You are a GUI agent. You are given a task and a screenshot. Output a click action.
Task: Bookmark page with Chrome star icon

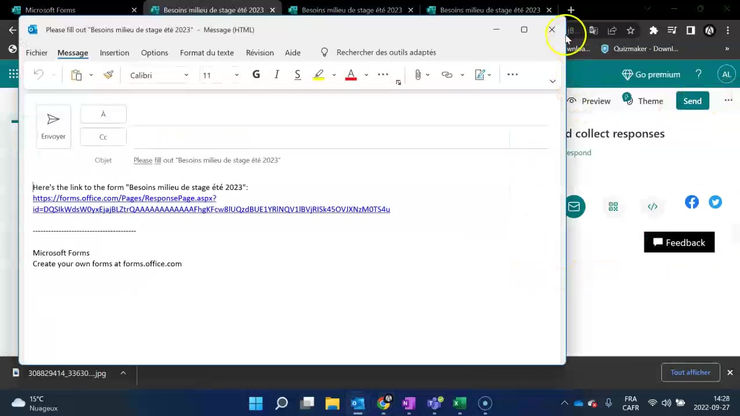(631, 31)
